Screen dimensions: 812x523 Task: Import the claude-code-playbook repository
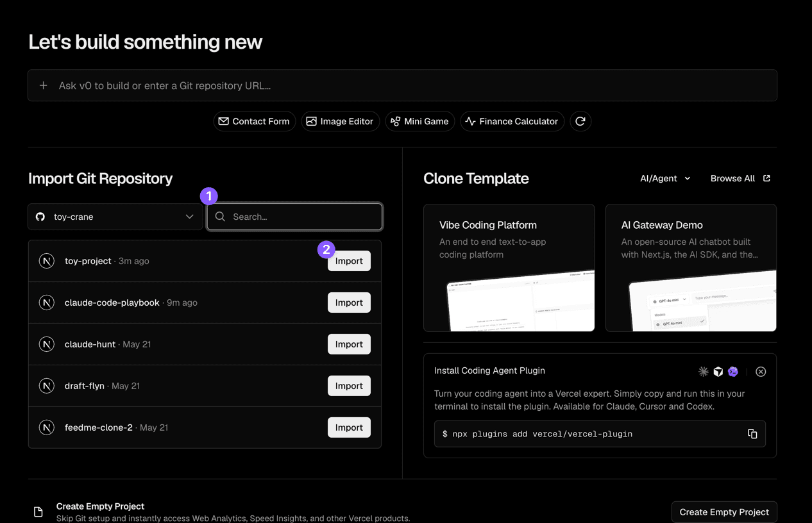pyautogui.click(x=349, y=303)
